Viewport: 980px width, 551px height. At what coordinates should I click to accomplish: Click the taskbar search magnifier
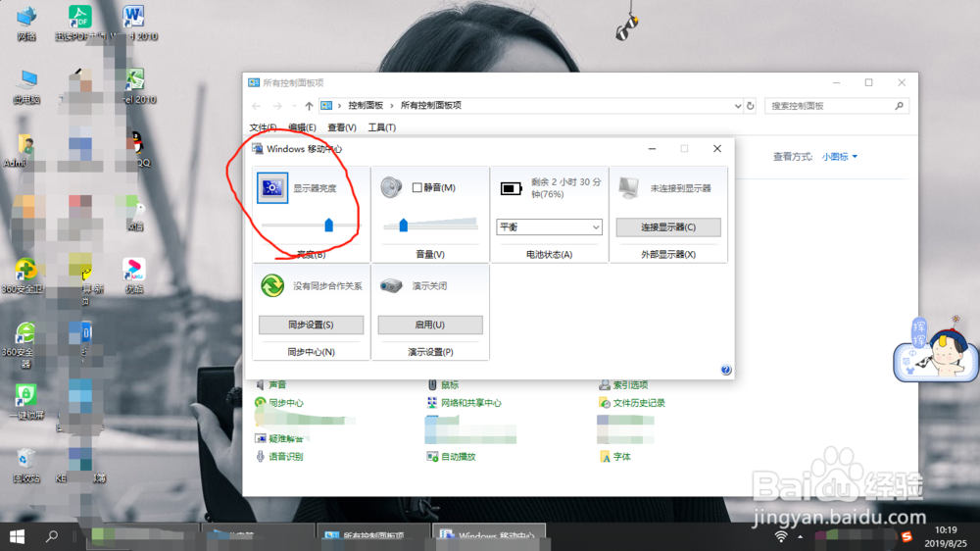pyautogui.click(x=52, y=536)
